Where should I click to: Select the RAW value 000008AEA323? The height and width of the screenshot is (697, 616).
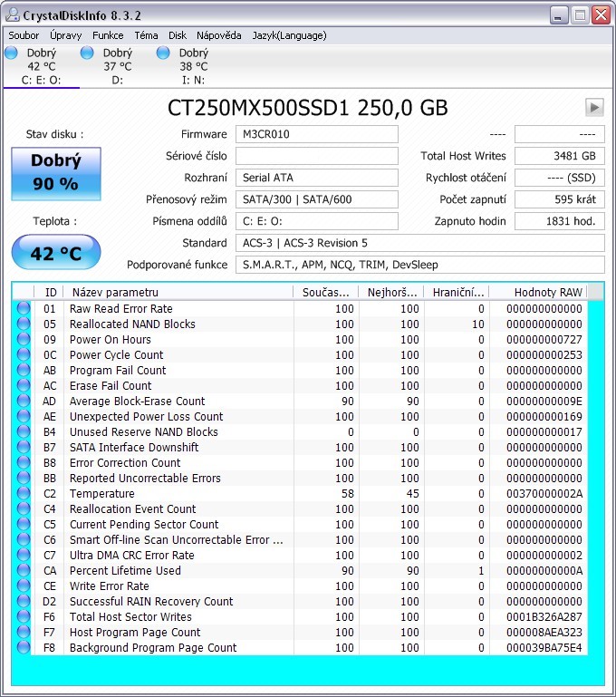tap(544, 632)
